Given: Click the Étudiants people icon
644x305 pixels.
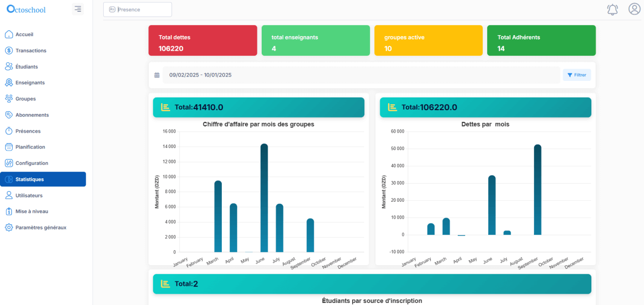Looking at the screenshot, I should [9, 67].
